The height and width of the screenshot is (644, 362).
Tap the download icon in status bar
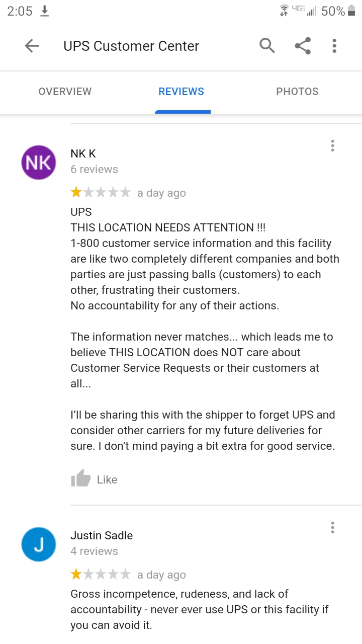point(45,11)
